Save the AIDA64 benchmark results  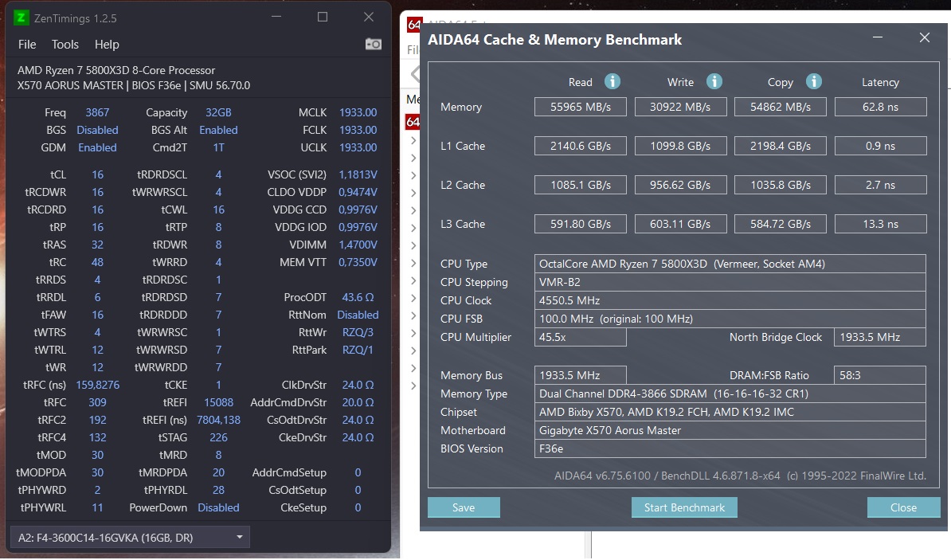[464, 507]
